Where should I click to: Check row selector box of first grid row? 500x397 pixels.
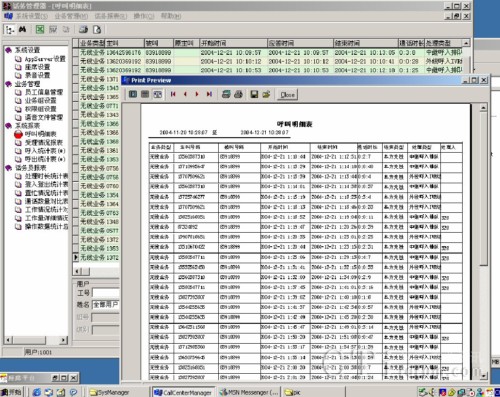click(76, 52)
